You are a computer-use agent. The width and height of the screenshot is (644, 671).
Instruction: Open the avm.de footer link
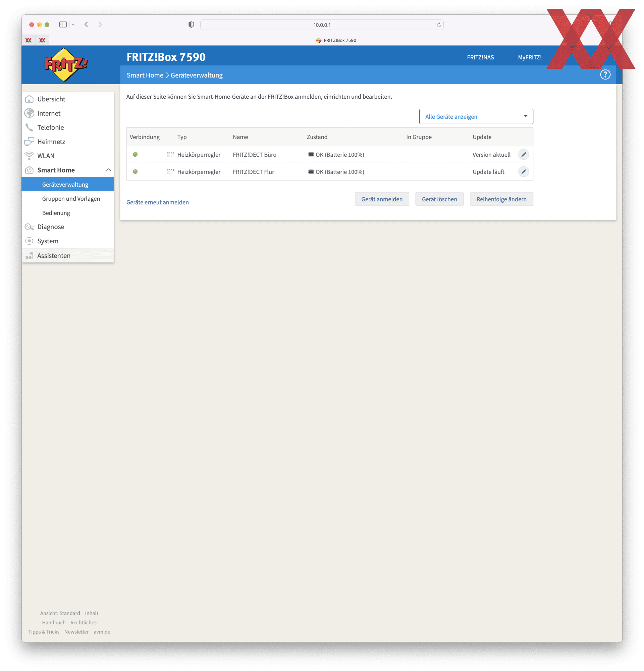(x=102, y=632)
